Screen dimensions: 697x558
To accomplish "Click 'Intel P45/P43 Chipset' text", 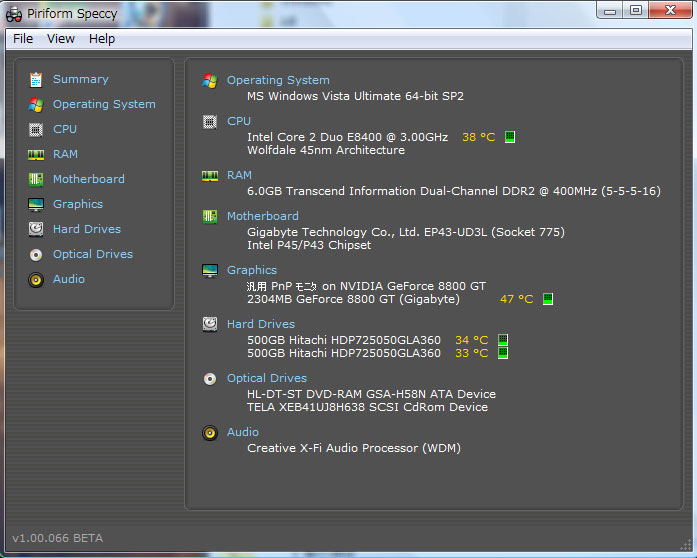I will (309, 245).
